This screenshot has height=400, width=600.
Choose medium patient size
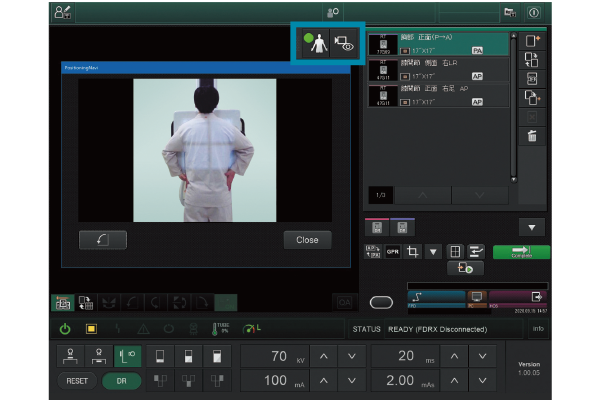click(188, 356)
